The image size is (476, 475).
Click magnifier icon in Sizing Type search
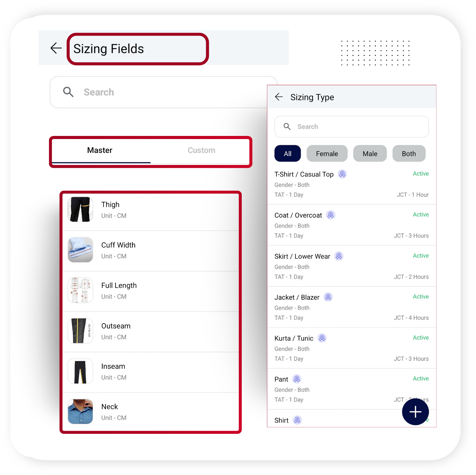[x=287, y=126]
